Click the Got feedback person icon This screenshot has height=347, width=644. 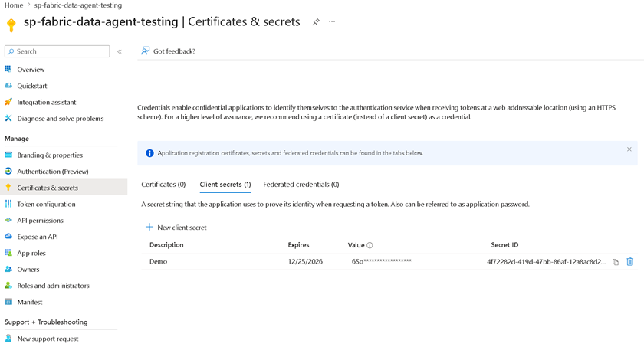145,51
